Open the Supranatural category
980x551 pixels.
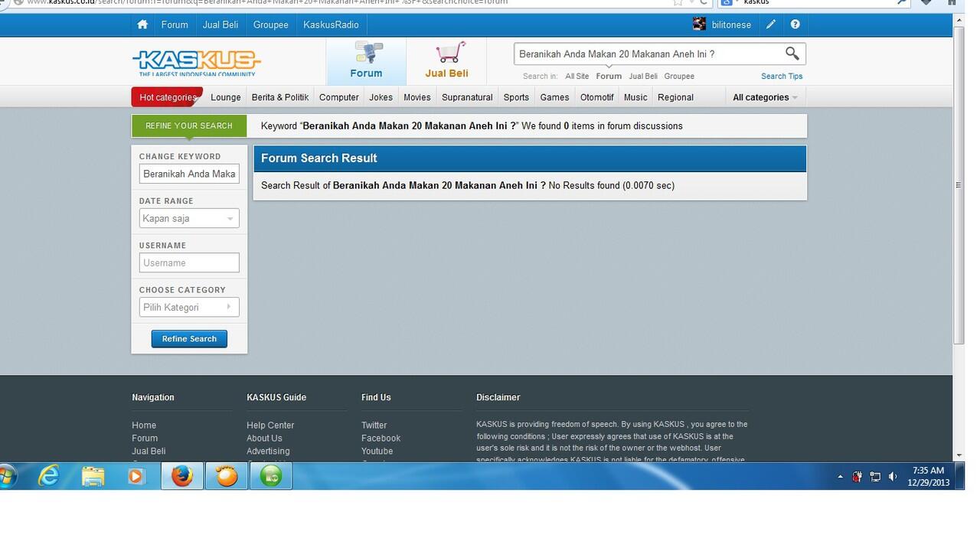pos(467,97)
